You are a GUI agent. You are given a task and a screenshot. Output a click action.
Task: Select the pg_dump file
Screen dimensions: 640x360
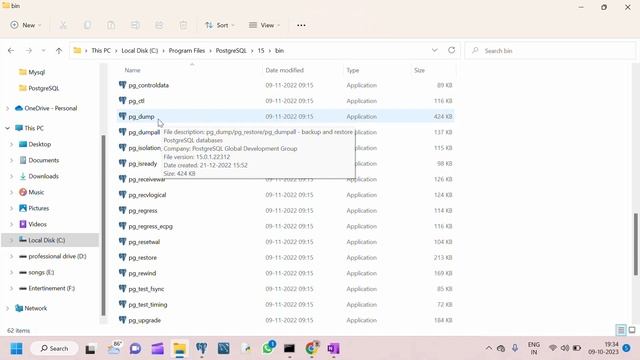pyautogui.click(x=286, y=117)
